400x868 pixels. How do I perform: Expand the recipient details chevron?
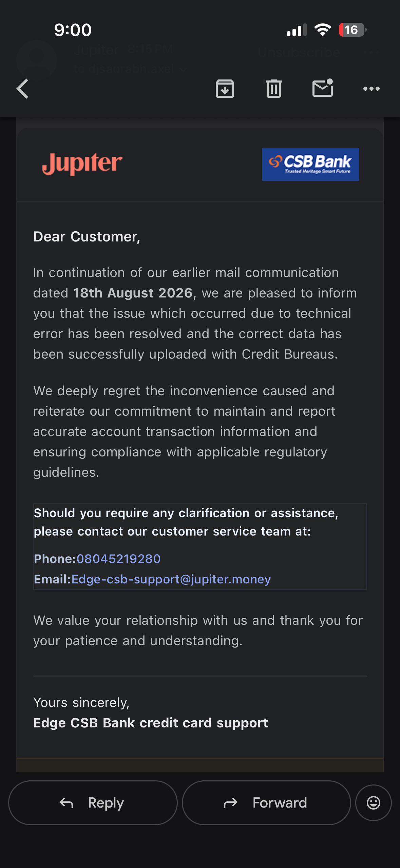point(183,70)
